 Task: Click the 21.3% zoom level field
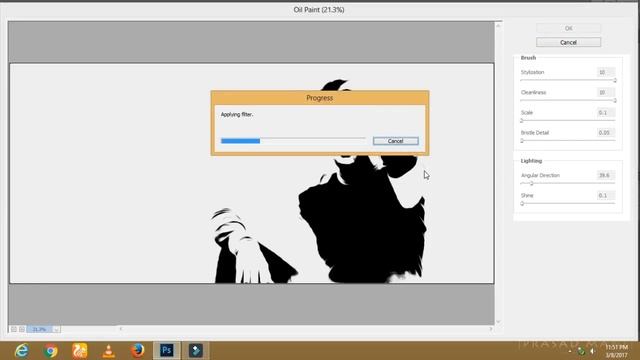pos(40,329)
